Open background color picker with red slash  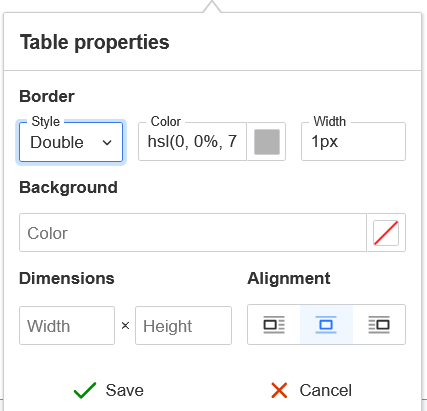(386, 233)
